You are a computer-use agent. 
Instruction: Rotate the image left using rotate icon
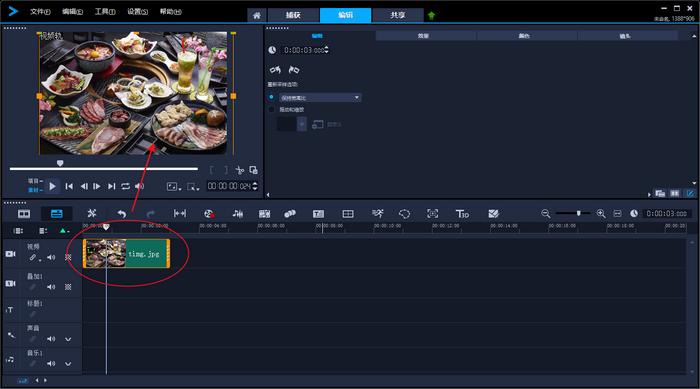click(x=275, y=70)
